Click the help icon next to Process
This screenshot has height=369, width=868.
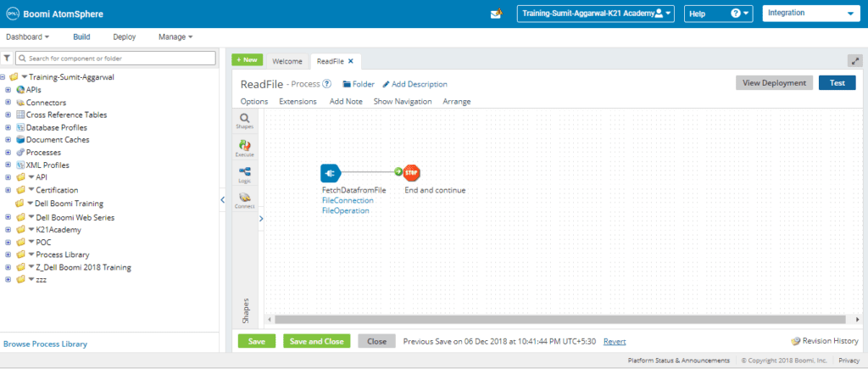(326, 84)
